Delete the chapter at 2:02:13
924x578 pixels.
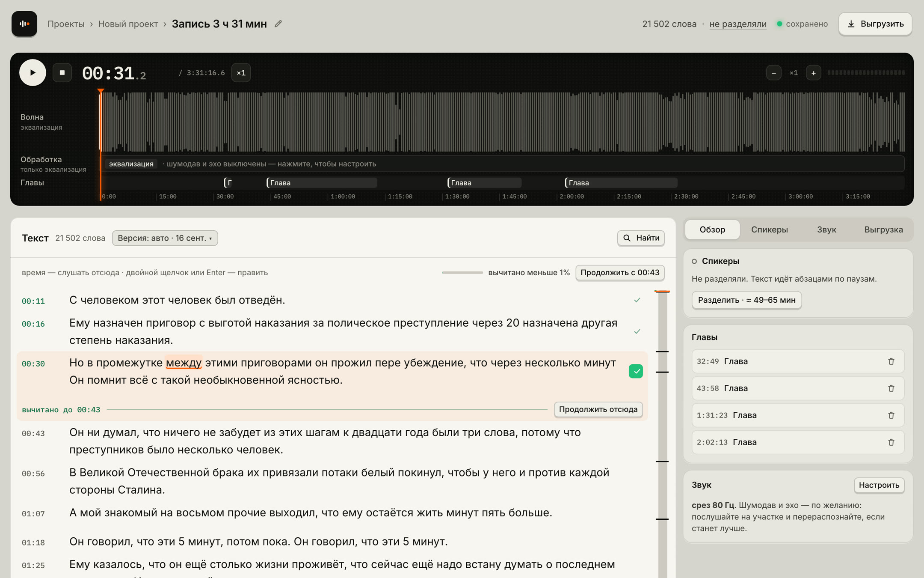coord(891,442)
